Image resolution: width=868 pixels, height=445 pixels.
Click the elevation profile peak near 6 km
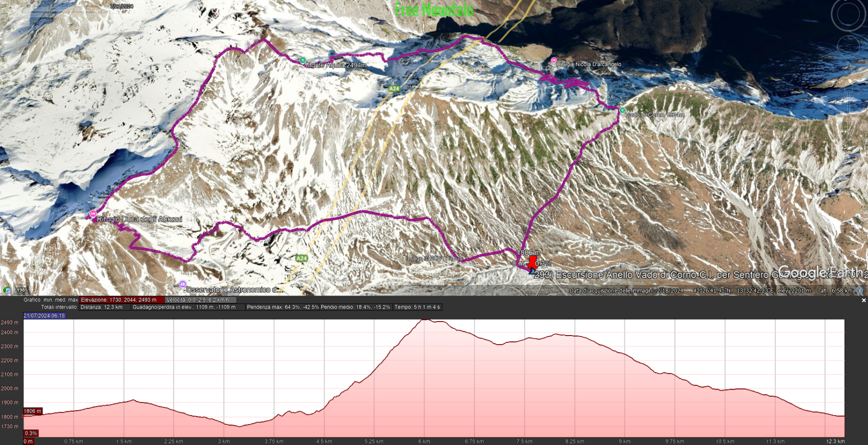tap(424, 320)
